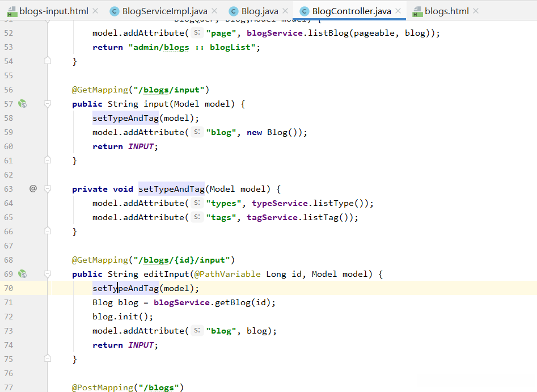Click the parameter hint before "types" on line 64
This screenshot has height=392, width=537.
pos(197,203)
